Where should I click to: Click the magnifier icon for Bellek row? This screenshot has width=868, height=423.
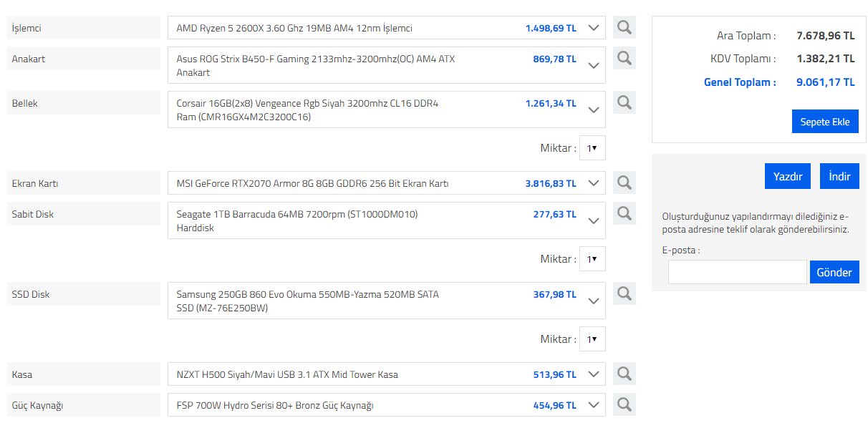625,102
